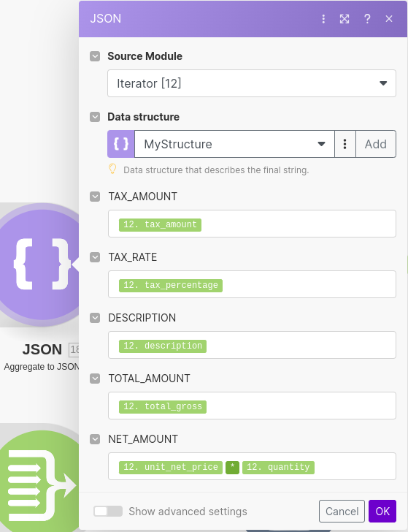
Task: Enable Show advanced settings switch
Action: pos(108,511)
